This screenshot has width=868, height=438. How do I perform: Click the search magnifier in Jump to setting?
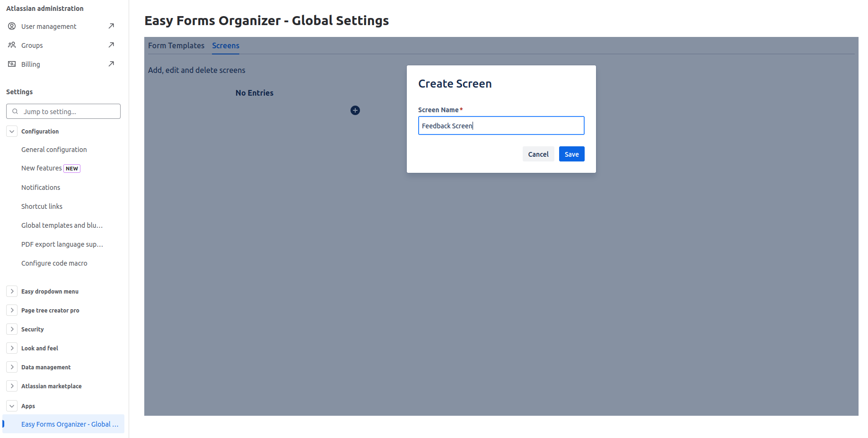pos(15,111)
